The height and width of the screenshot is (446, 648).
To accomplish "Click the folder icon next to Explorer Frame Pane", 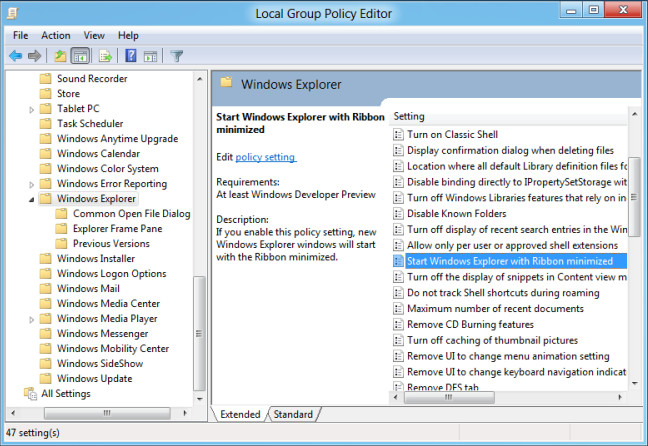I will click(61, 229).
